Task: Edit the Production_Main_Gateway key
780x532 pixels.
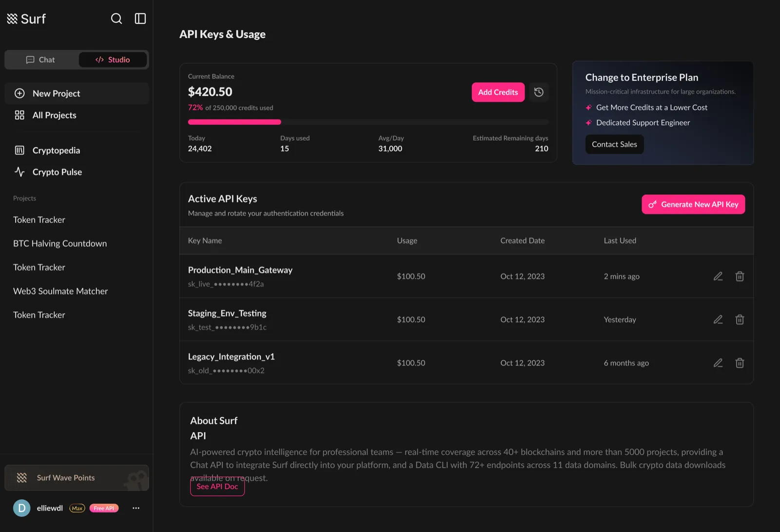Action: (x=718, y=276)
